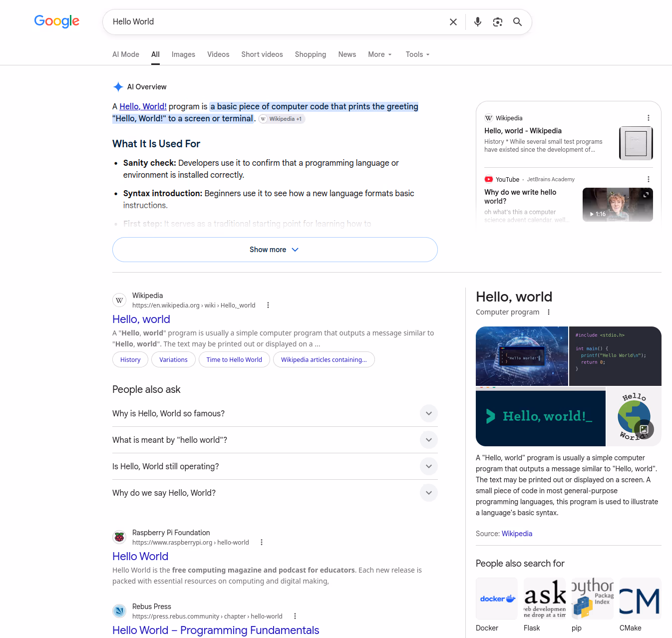Image resolution: width=672 pixels, height=638 pixels.
Task: Click 'Wikipedia articles containing...' chip
Action: (324, 359)
